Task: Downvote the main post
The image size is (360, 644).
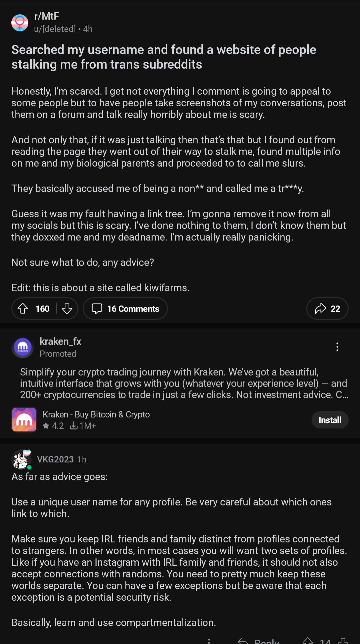Action: tap(67, 309)
